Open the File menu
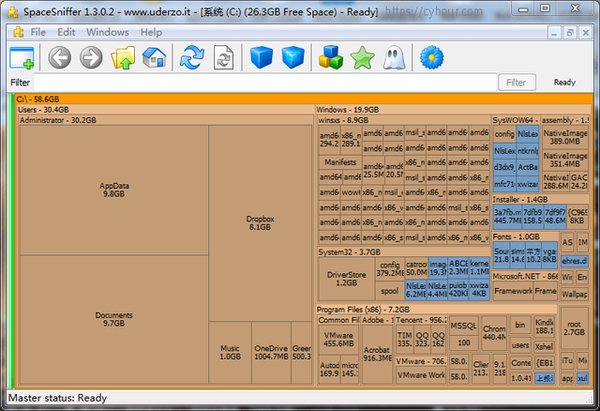The image size is (600, 411). coord(38,32)
